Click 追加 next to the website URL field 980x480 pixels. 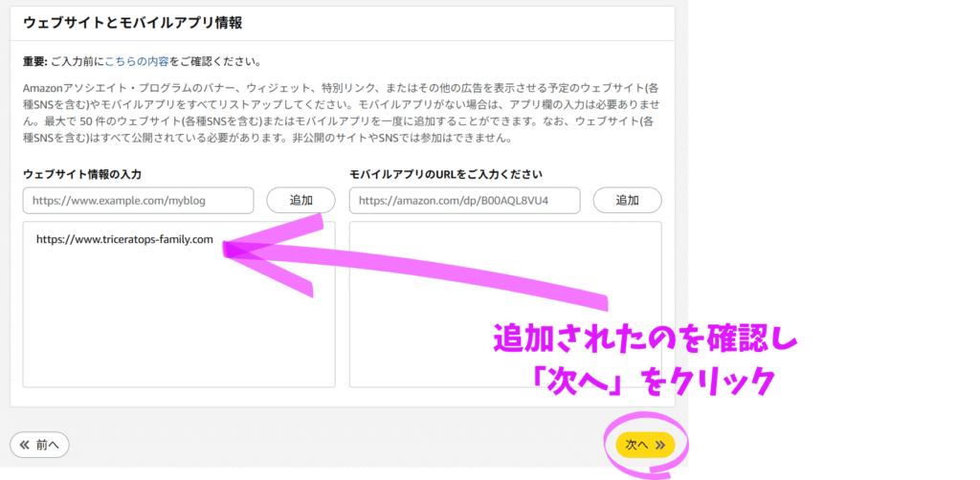tap(301, 200)
